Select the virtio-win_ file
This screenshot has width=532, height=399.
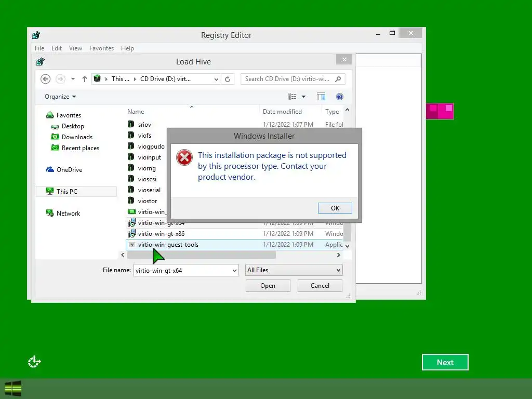147,212
